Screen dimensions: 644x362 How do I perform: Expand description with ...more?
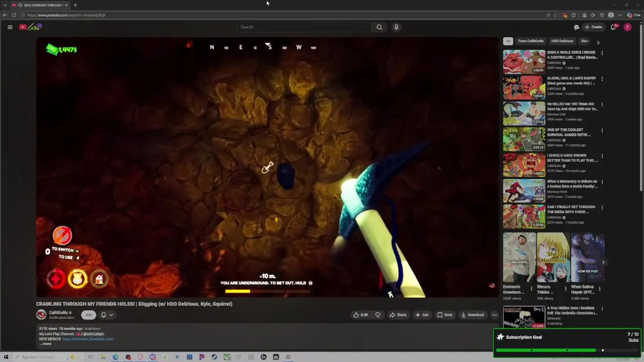click(46, 344)
